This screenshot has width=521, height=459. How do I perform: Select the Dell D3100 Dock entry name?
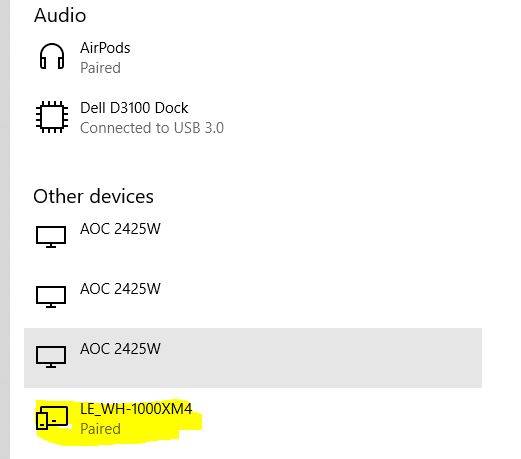click(x=134, y=108)
